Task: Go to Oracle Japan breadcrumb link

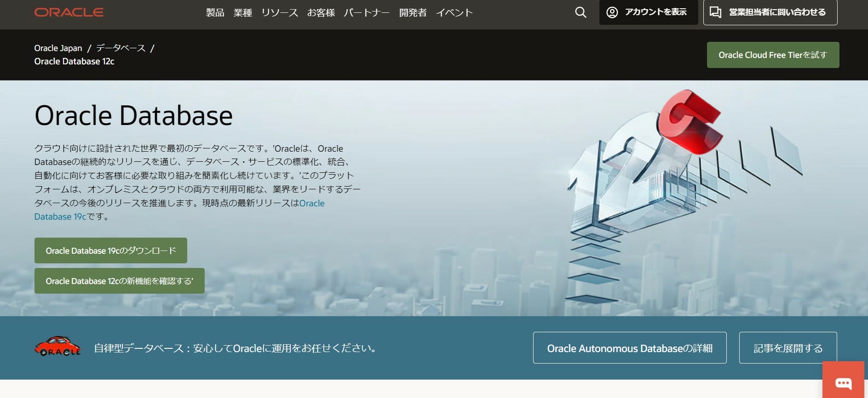Action: click(x=58, y=48)
